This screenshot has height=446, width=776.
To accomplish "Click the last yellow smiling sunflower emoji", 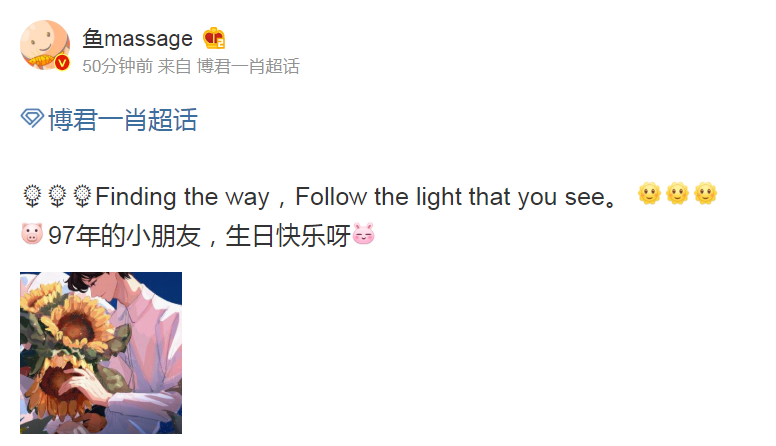I will 705,193.
